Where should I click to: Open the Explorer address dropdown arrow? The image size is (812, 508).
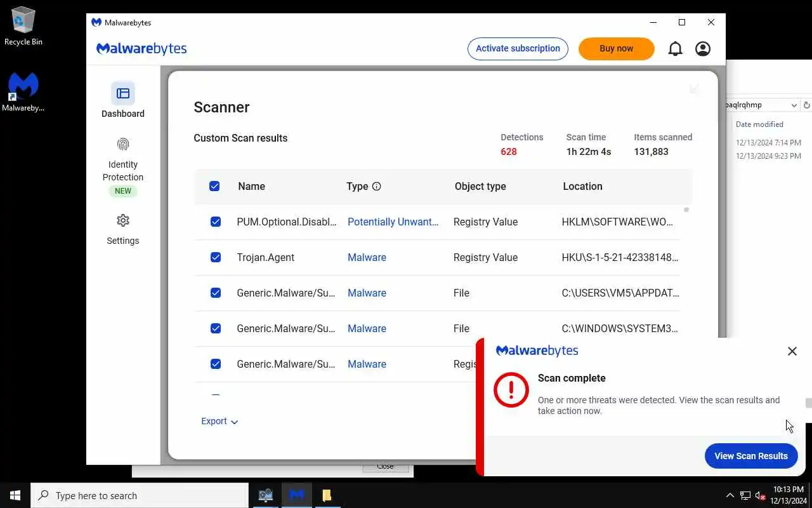coord(794,105)
